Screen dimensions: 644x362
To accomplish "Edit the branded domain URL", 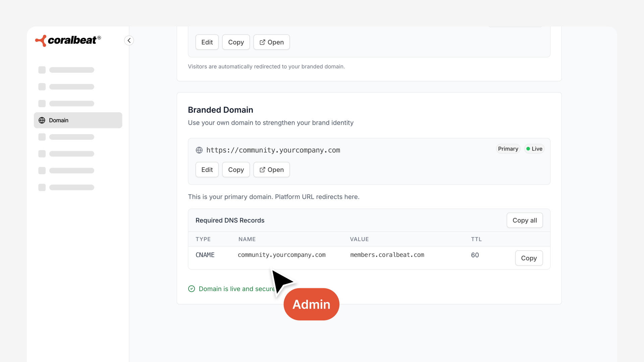I will coord(207,170).
